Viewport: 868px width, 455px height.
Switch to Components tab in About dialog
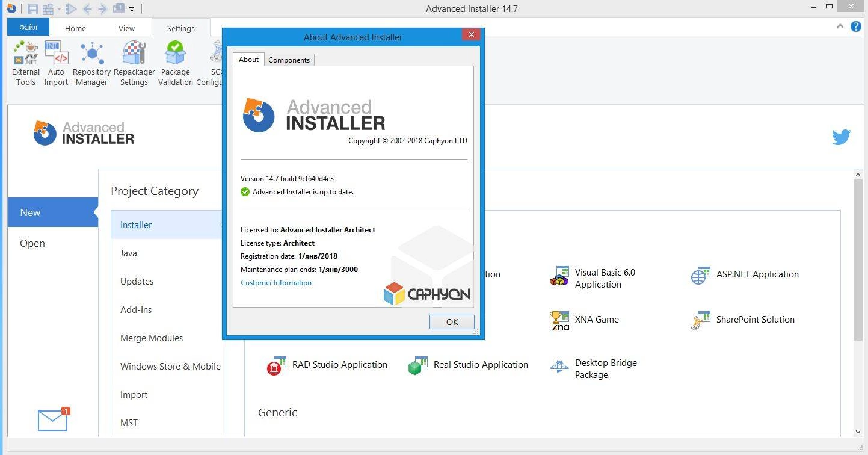click(289, 60)
